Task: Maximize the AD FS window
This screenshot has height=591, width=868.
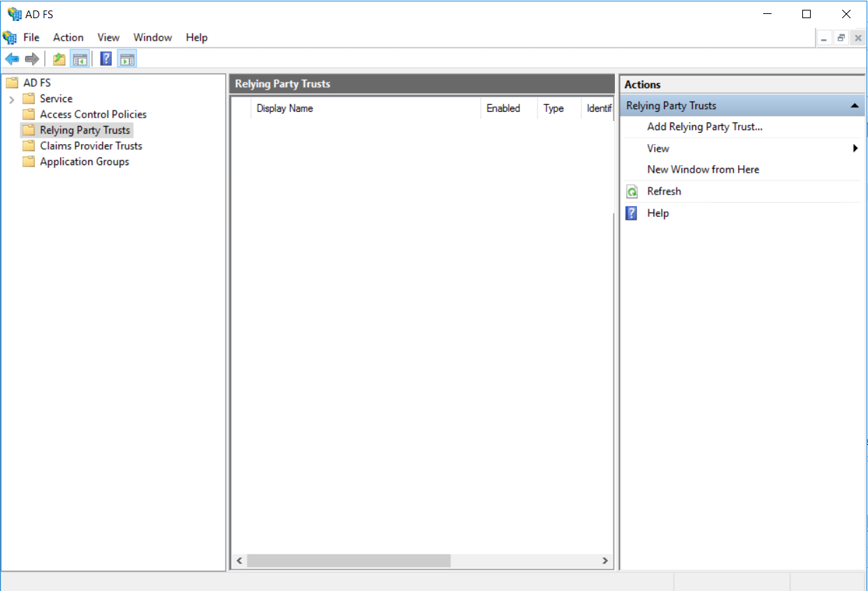Action: [x=806, y=14]
